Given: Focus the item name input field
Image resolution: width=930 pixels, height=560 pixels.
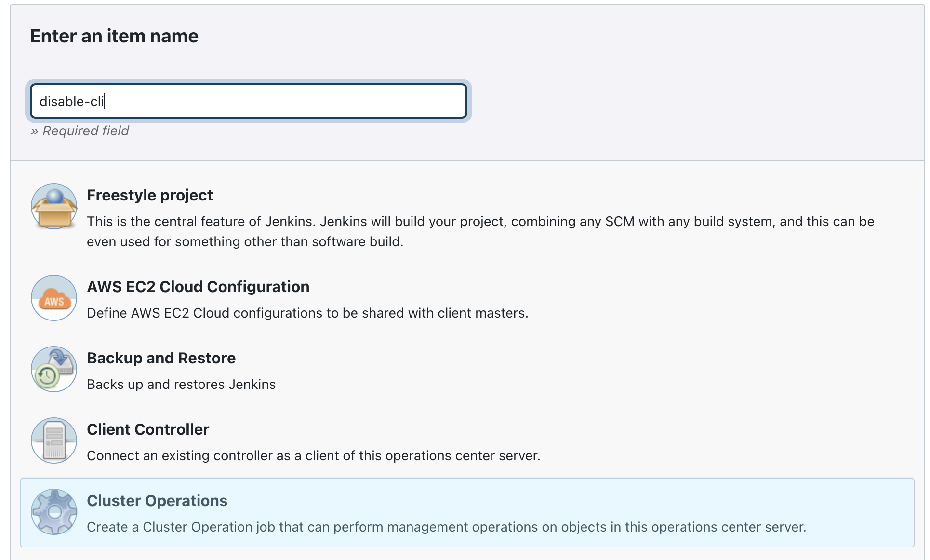Looking at the screenshot, I should (x=249, y=101).
